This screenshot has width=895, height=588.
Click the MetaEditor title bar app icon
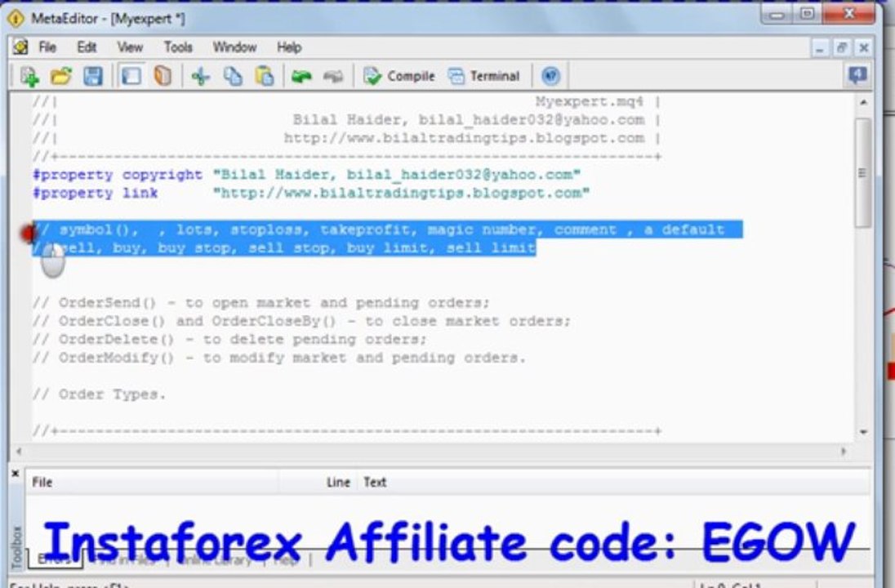[16, 18]
